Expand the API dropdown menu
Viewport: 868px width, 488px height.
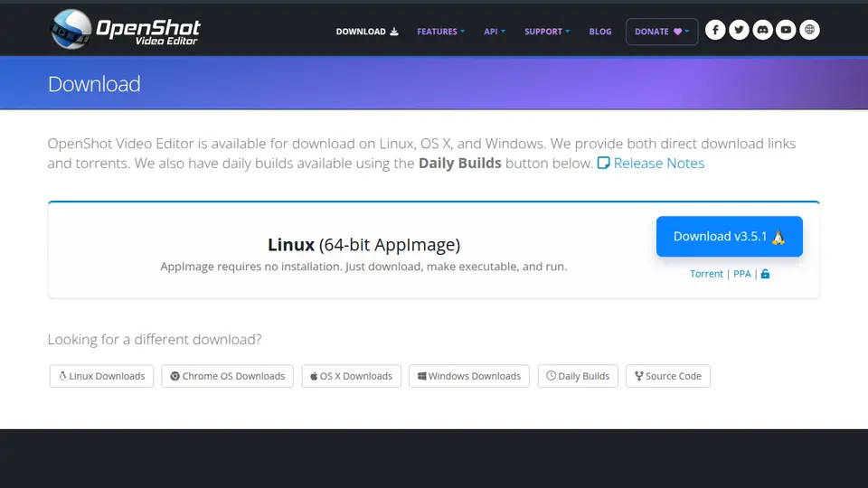(495, 32)
